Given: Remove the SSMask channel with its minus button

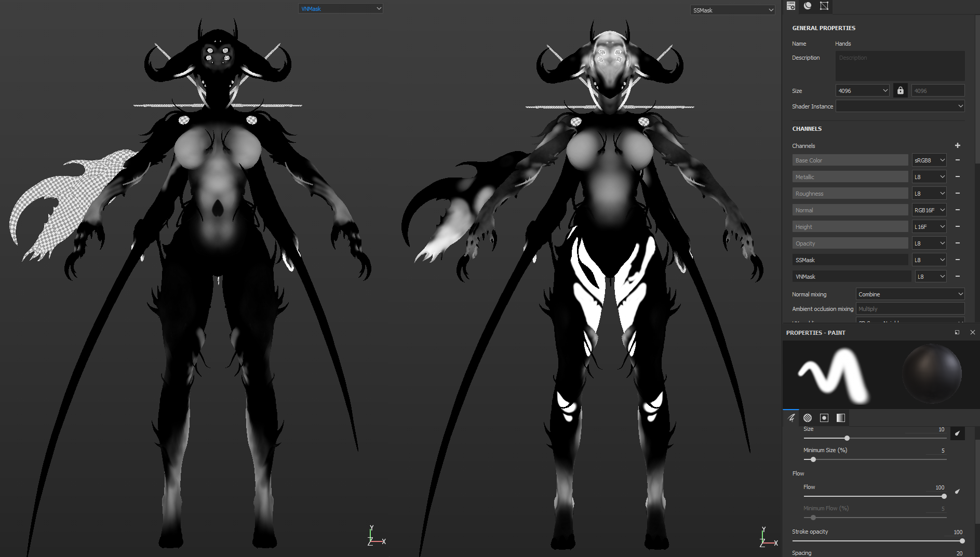Looking at the screenshot, I should (x=957, y=260).
